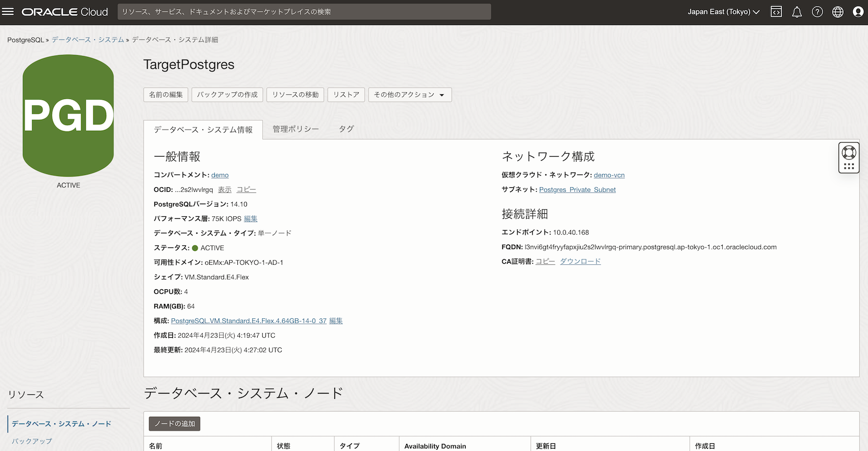Select バックアップ in resources sidebar
Viewport: 868px width, 451px height.
[32, 441]
